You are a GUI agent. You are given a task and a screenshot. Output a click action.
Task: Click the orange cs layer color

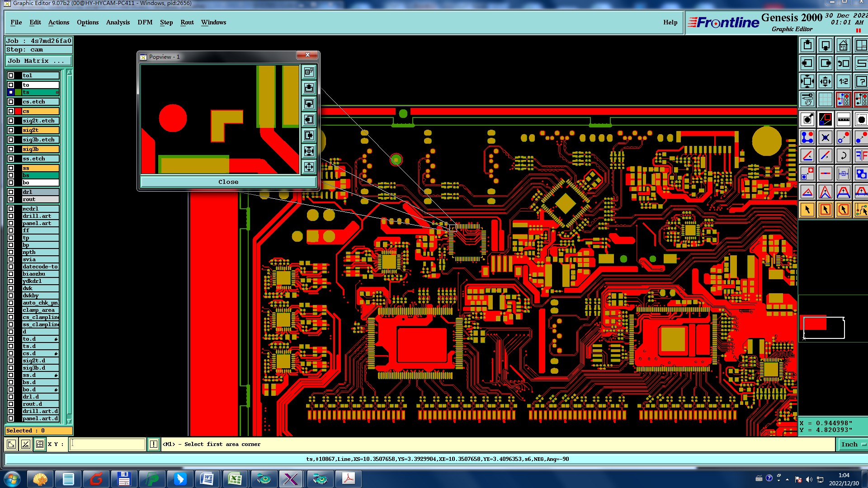point(41,111)
